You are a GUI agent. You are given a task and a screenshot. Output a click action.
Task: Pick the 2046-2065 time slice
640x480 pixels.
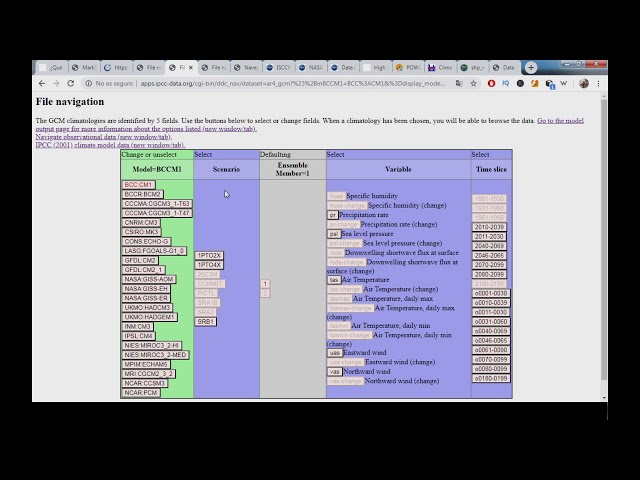(x=489, y=256)
